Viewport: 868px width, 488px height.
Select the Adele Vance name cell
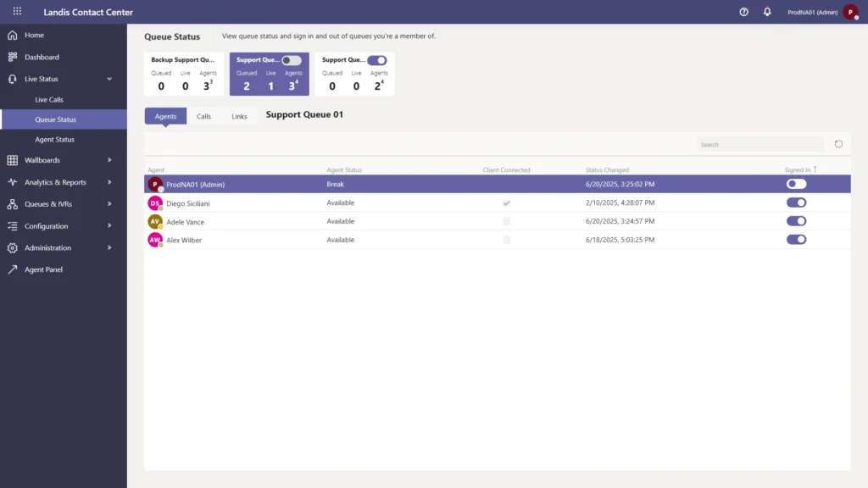coord(185,222)
